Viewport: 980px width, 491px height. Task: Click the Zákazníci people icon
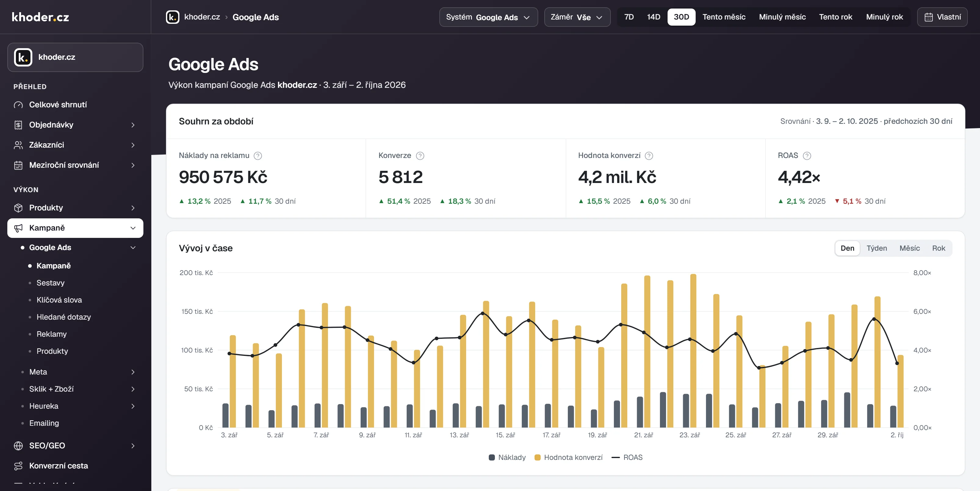click(x=18, y=145)
